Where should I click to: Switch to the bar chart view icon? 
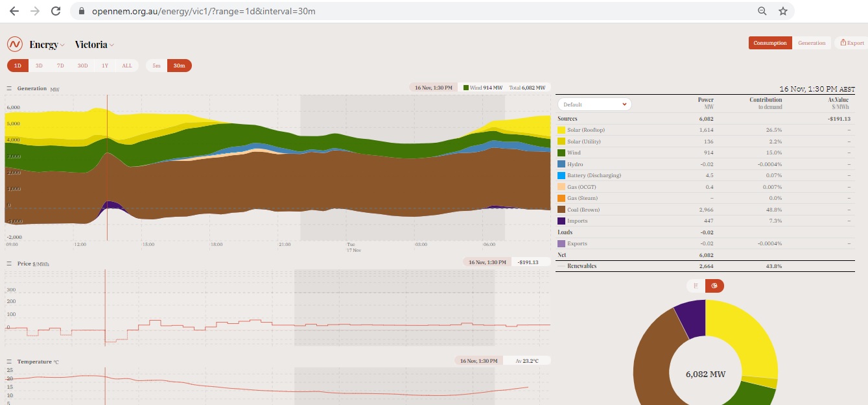coord(696,286)
